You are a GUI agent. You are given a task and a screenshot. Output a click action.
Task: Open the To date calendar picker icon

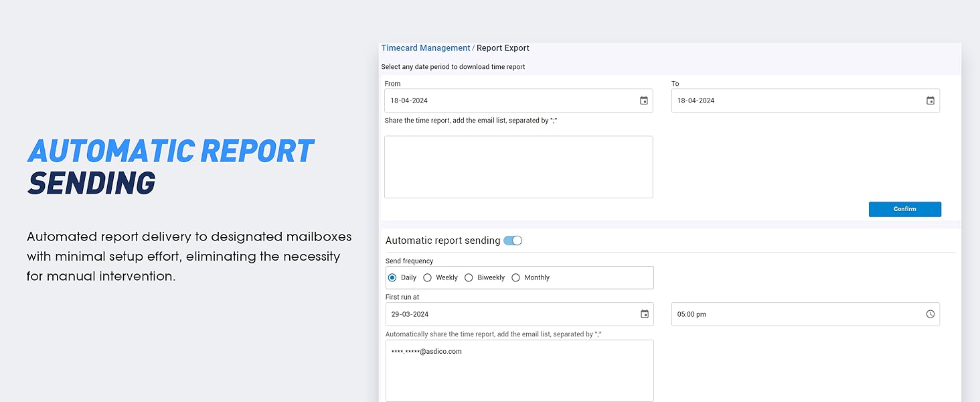pyautogui.click(x=930, y=100)
